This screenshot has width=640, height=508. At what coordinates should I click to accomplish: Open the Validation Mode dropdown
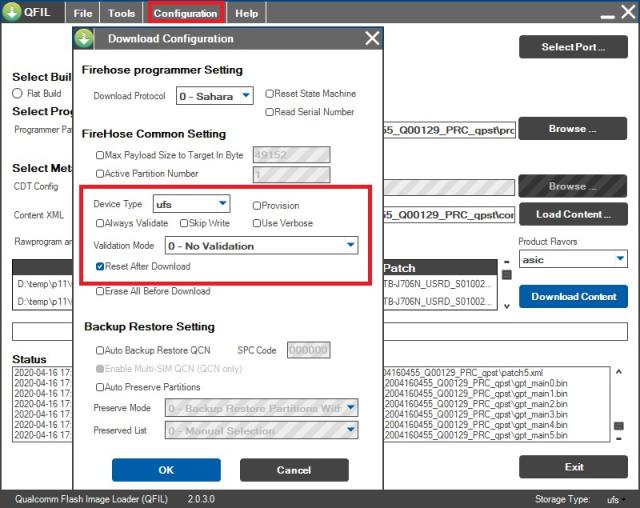click(x=262, y=246)
